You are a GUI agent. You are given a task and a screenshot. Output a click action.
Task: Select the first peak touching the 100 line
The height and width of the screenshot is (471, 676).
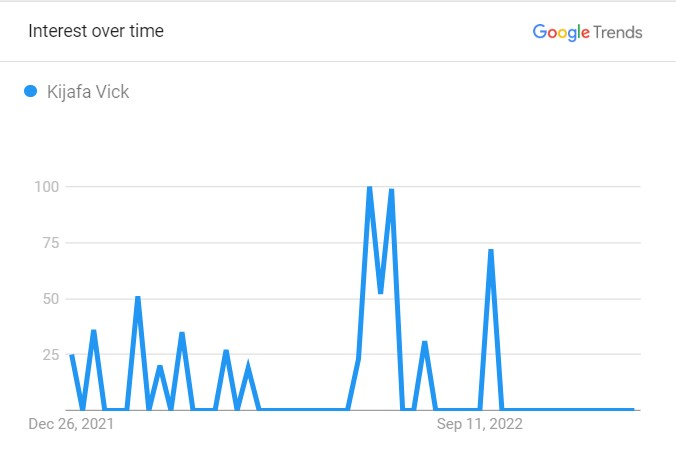(369, 188)
